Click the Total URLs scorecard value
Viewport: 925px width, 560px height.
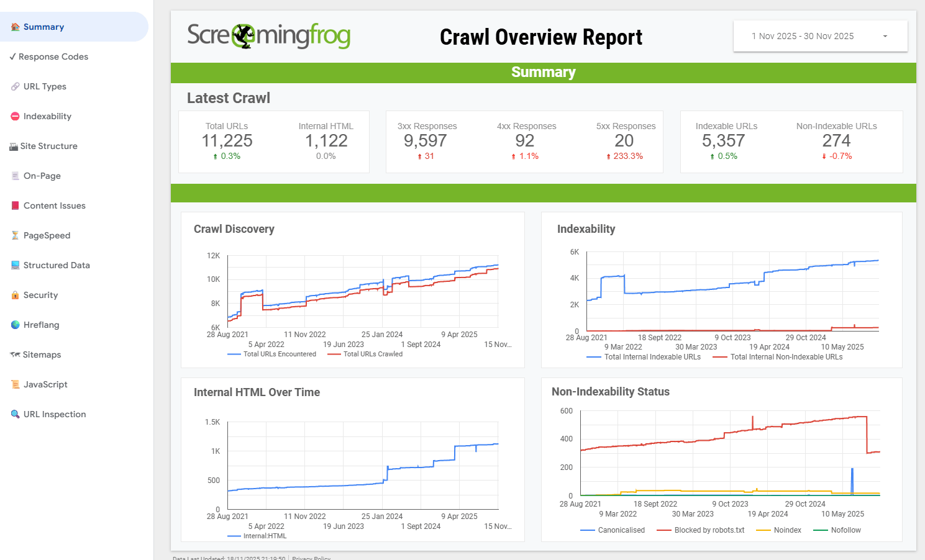227,141
